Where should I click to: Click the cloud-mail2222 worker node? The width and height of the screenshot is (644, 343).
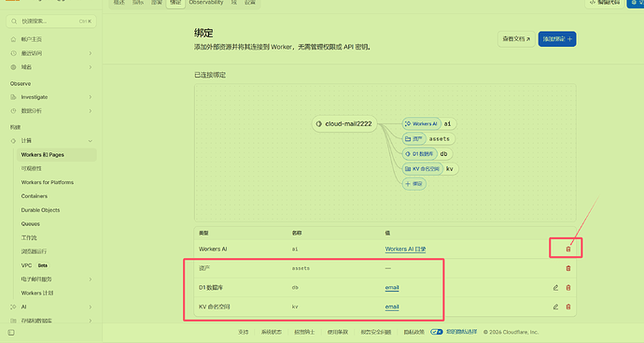pyautogui.click(x=344, y=123)
